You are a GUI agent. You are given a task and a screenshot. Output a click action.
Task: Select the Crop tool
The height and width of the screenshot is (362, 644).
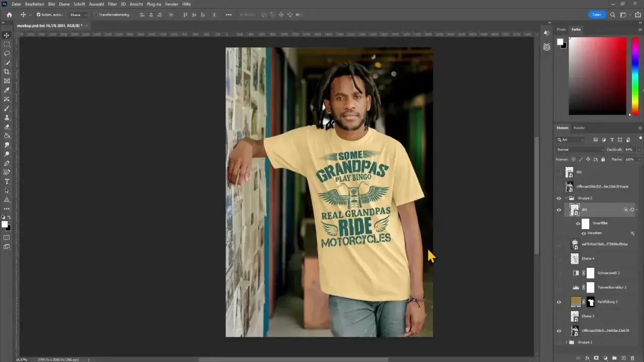[x=7, y=72]
